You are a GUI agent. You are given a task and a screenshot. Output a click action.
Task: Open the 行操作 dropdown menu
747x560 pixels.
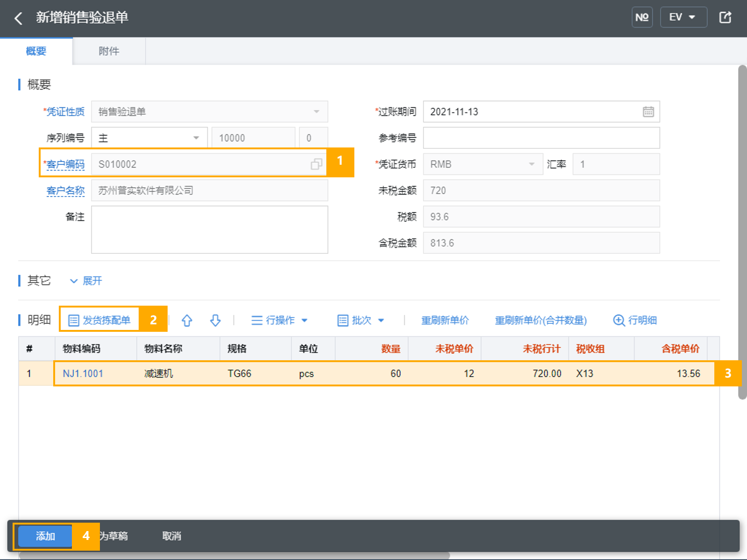coord(279,320)
